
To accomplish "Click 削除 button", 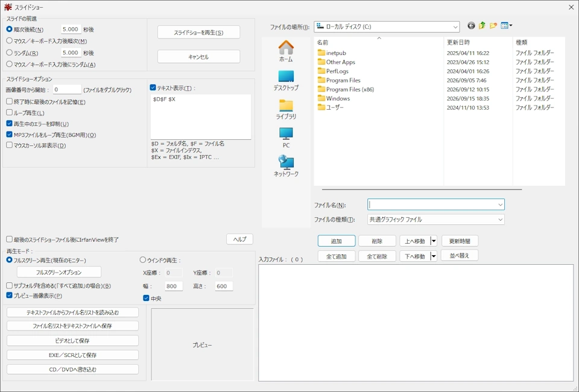I will pyautogui.click(x=377, y=241).
